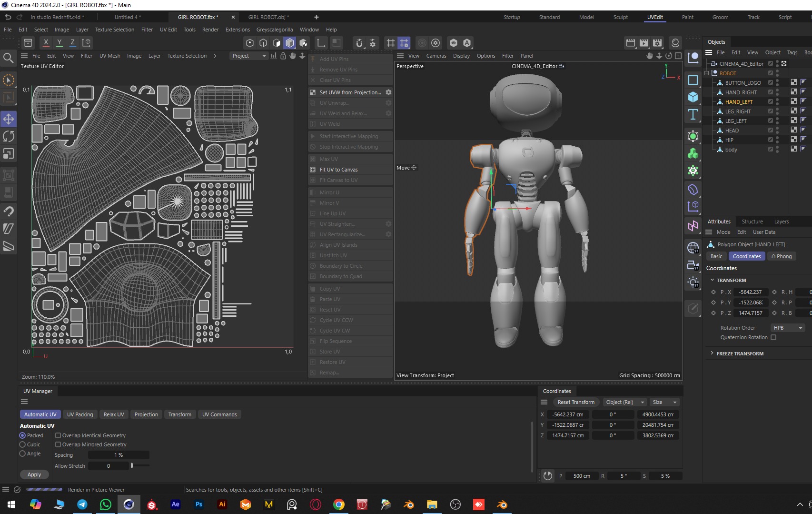Click the Texture UV Editor lock icon
The image size is (812, 514).
click(x=283, y=56)
